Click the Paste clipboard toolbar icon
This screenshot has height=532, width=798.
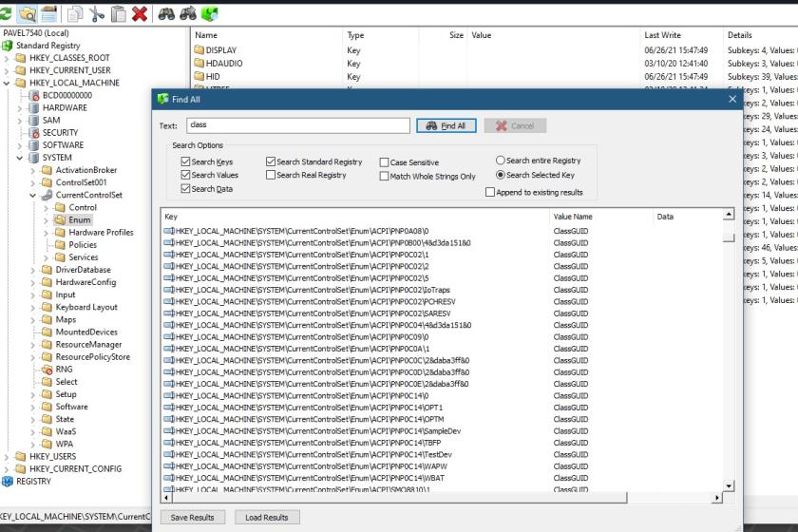pos(118,13)
